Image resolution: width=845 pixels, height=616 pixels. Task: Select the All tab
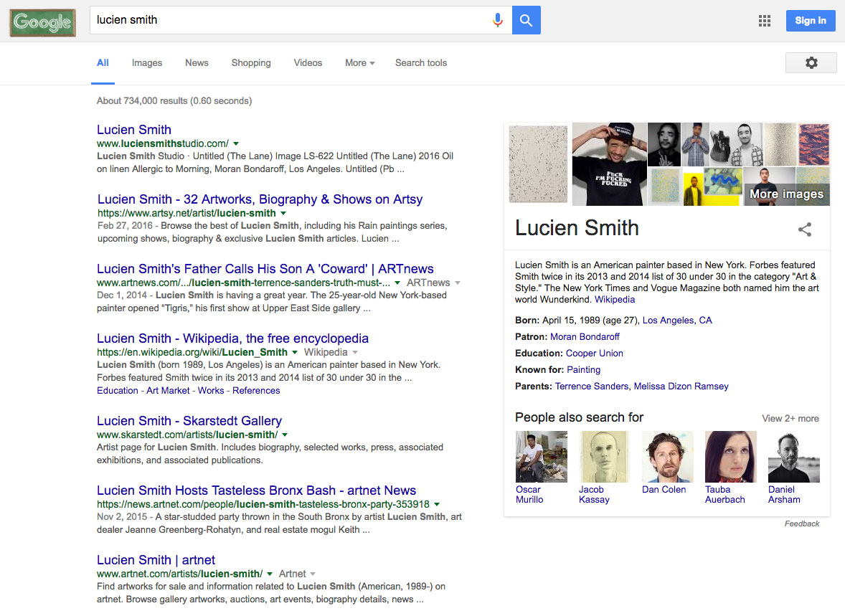[x=103, y=63]
